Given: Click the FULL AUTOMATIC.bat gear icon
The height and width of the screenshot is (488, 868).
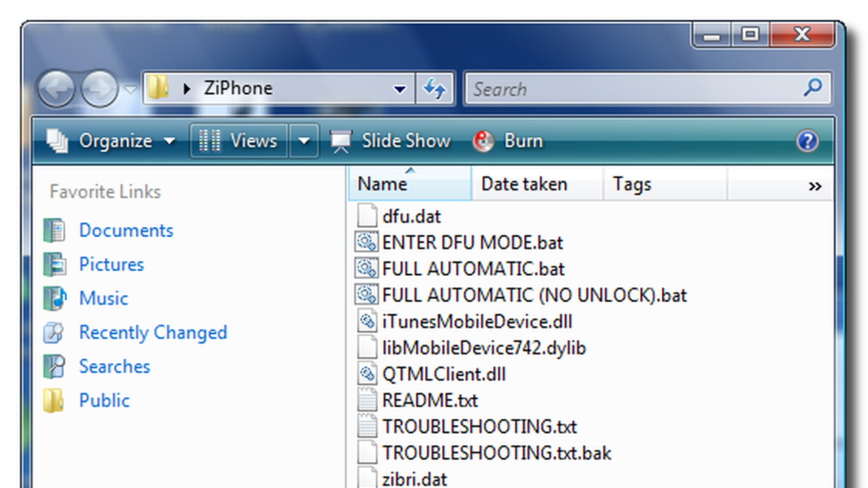Looking at the screenshot, I should [367, 269].
